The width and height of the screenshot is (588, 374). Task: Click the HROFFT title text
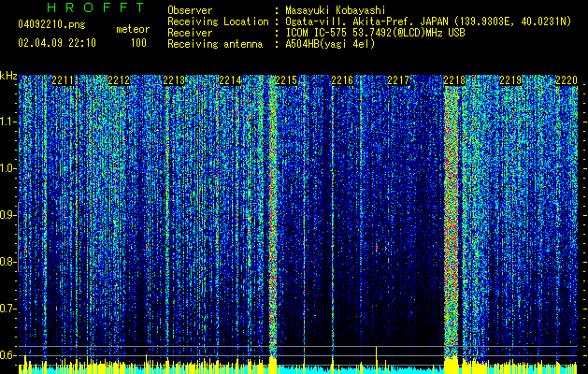tap(96, 7)
